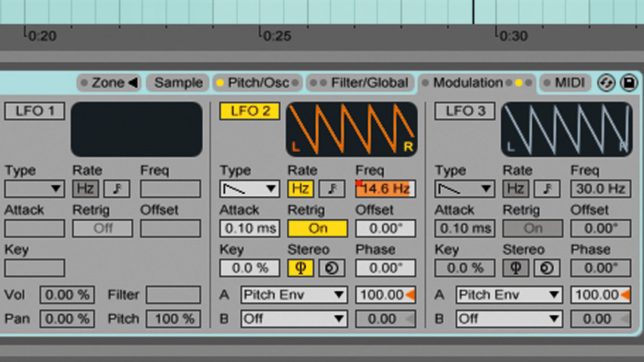Screen dimensions: 644x362
Task: Open LFO 3 Type waveform dropdown
Action: pyautogui.click(x=465, y=189)
